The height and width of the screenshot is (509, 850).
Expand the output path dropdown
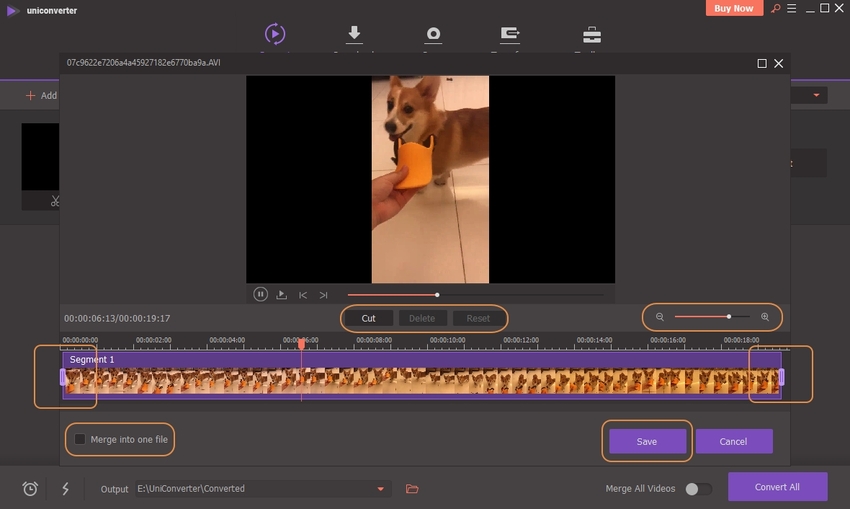coord(380,489)
